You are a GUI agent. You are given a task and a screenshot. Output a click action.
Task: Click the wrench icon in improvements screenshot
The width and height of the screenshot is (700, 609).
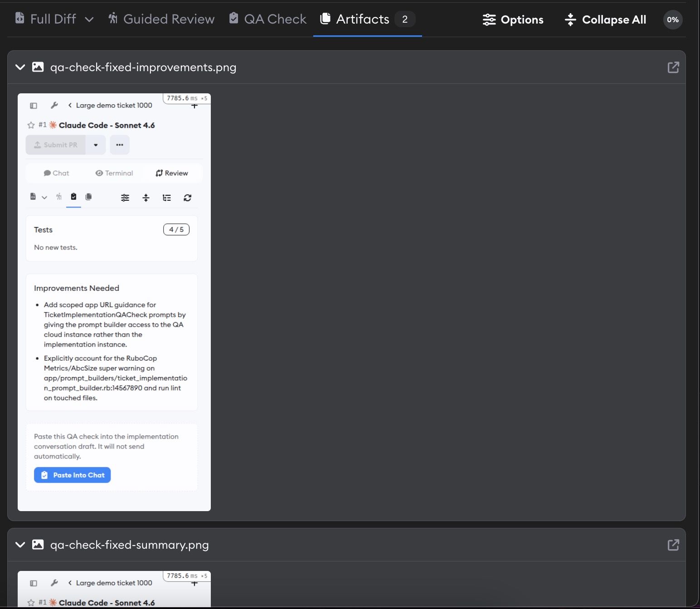pos(54,105)
